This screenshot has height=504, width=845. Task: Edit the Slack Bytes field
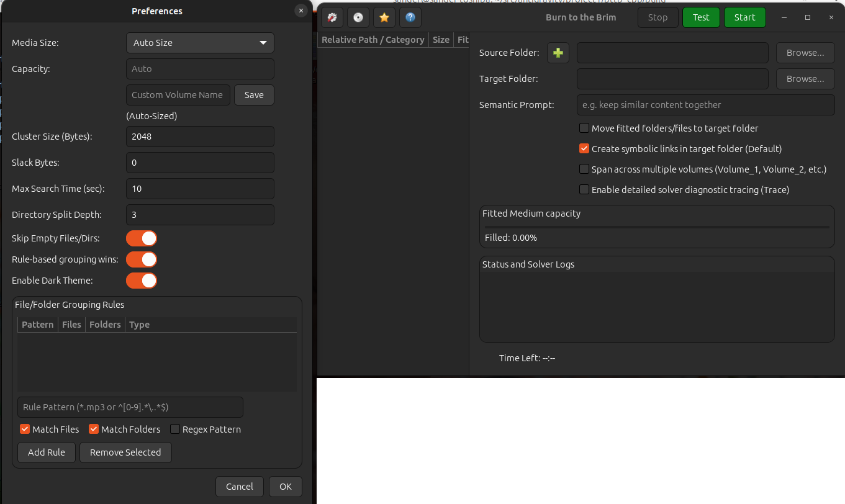click(200, 163)
